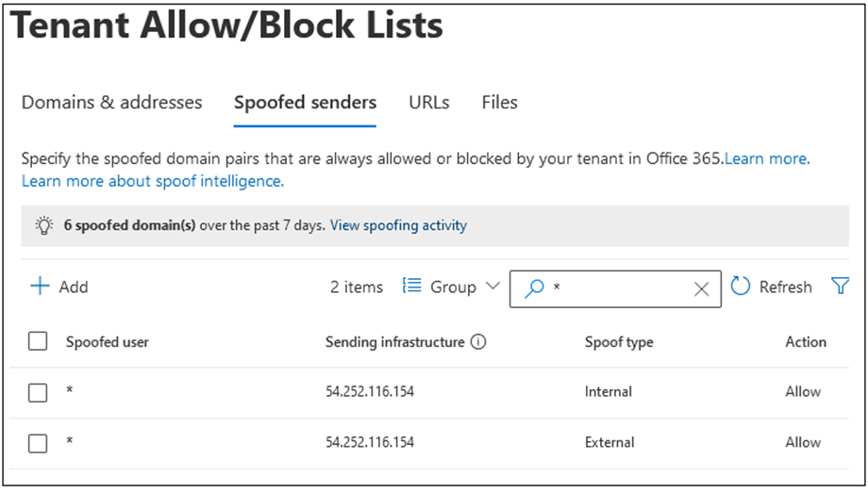Sort by the Spoofed user column header
Screen dimensions: 868x492
click(x=107, y=342)
